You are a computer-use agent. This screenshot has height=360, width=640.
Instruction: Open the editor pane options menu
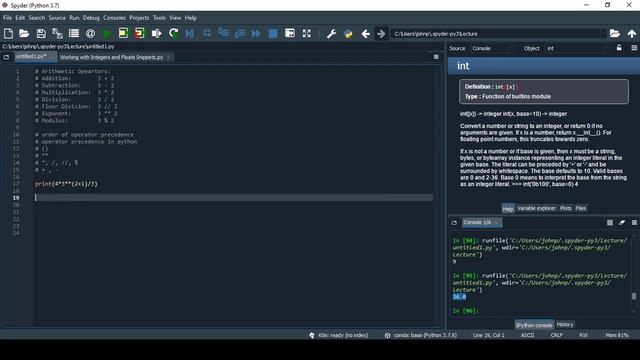pos(436,57)
